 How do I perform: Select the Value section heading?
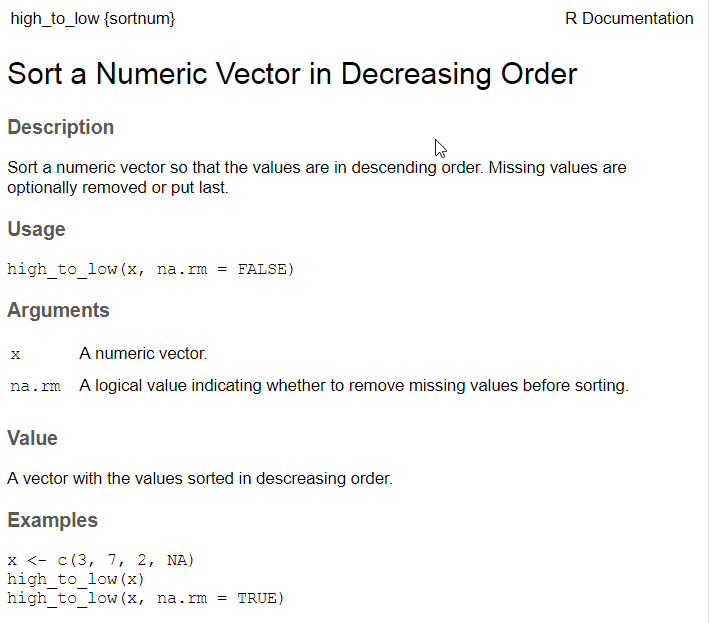33,438
